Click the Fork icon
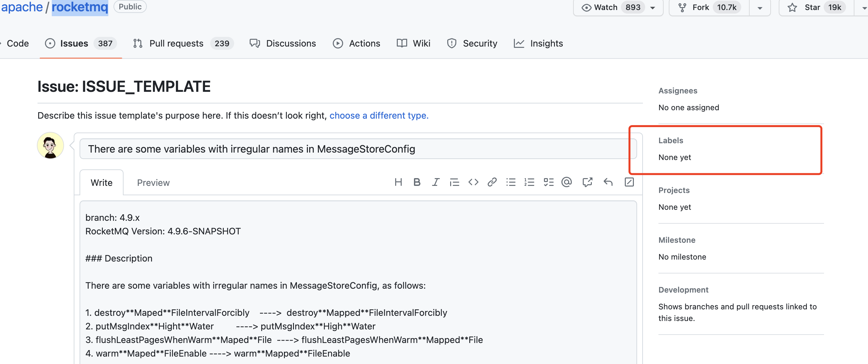Image resolution: width=868 pixels, height=364 pixels. [682, 7]
